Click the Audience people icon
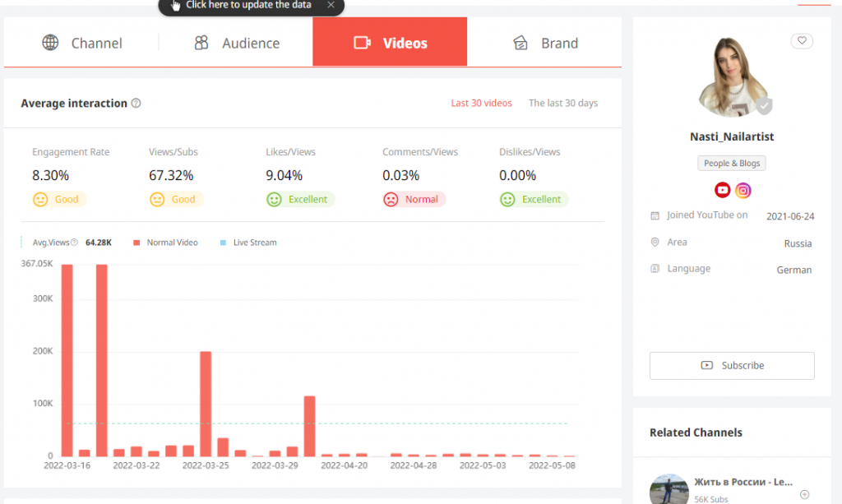Screen dimensions: 842x504 [x=201, y=43]
